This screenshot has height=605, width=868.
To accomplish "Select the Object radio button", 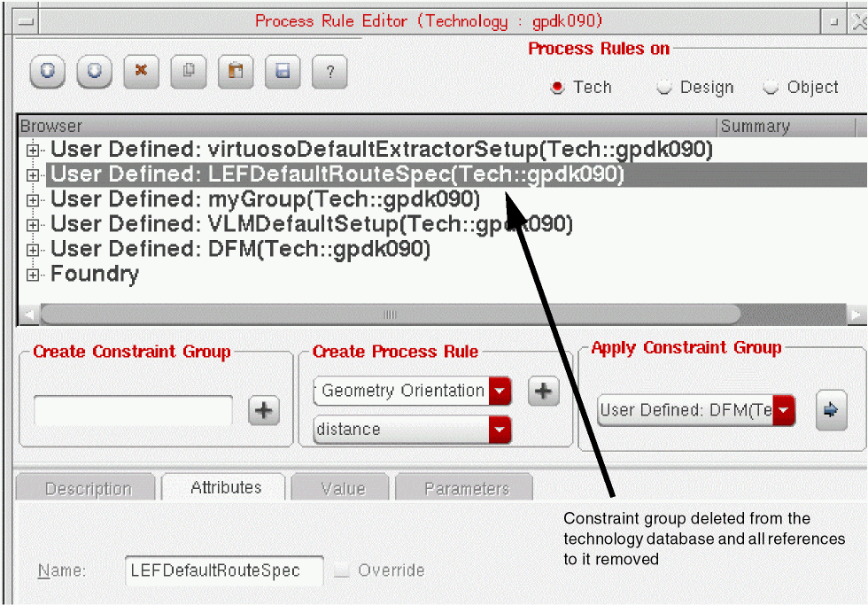I will point(770,88).
